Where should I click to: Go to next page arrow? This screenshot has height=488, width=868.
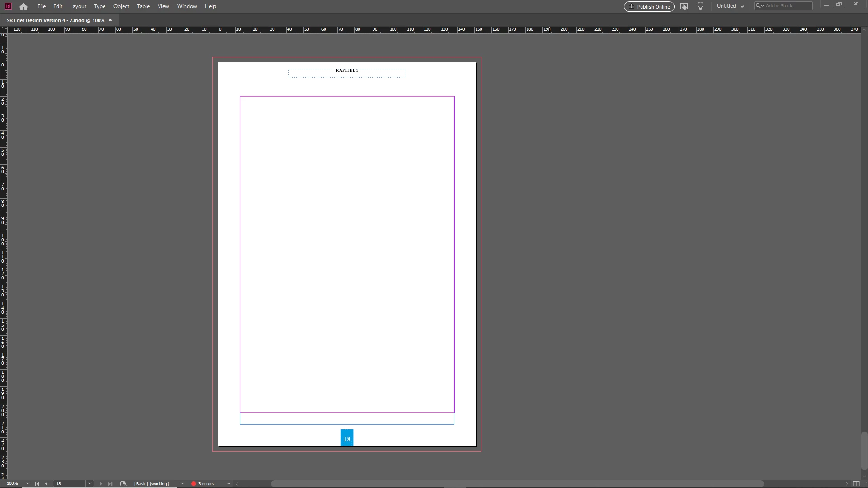[x=101, y=483]
